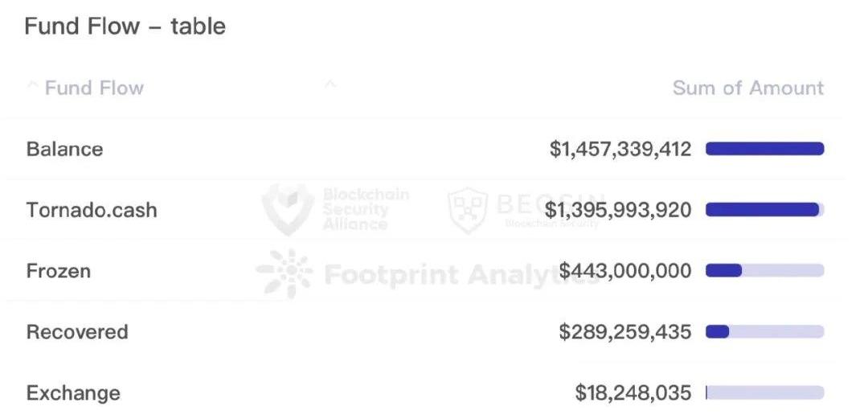868x419 pixels.
Task: Select the Frozen row label
Action: click(x=58, y=271)
